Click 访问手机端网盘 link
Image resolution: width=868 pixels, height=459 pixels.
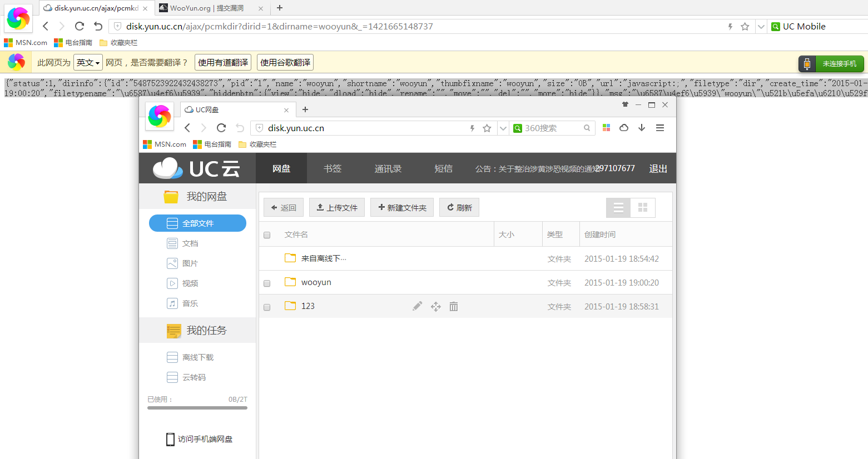[199, 439]
